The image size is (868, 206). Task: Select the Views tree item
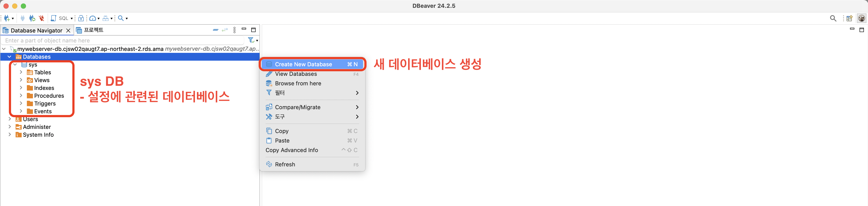pos(38,80)
